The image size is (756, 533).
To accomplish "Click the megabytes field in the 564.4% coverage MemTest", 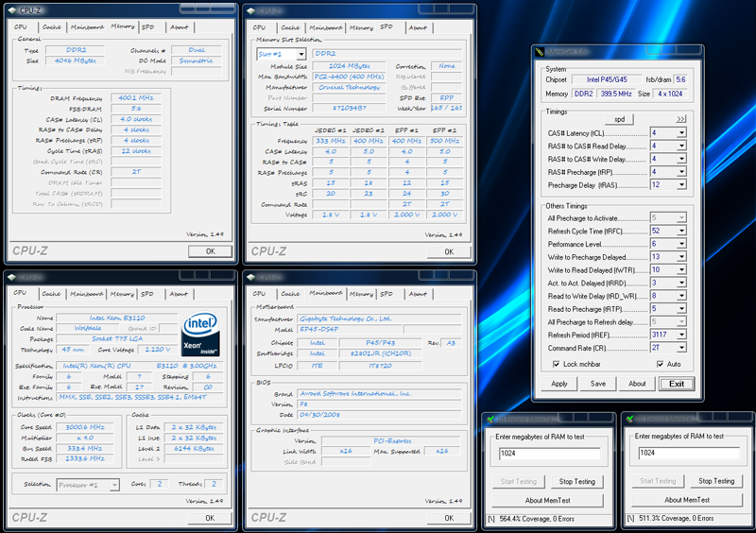I will tap(550, 454).
